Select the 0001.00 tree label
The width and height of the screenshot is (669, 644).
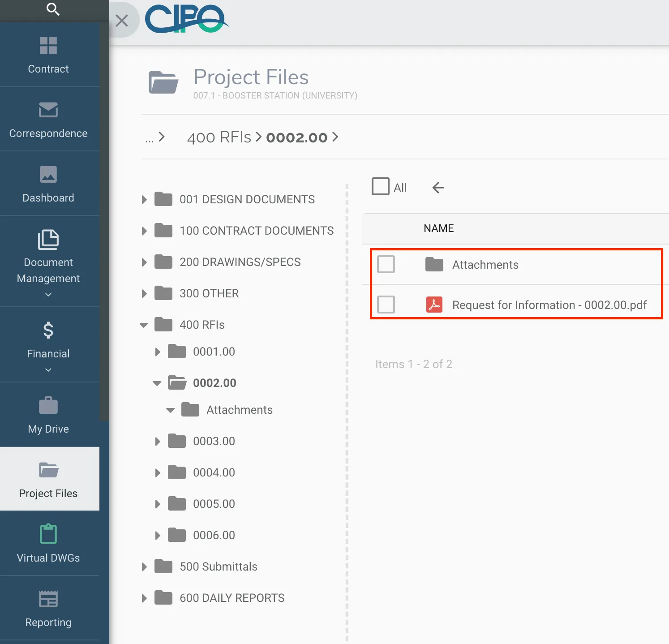tap(214, 352)
